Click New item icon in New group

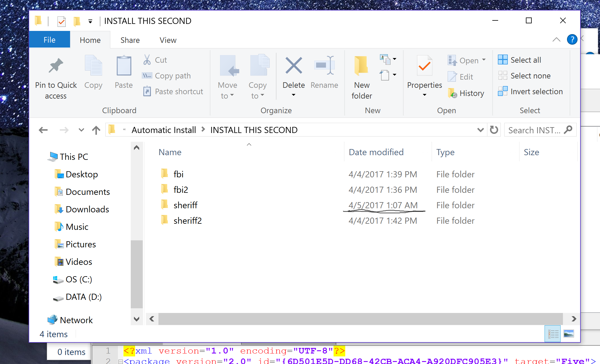[385, 60]
